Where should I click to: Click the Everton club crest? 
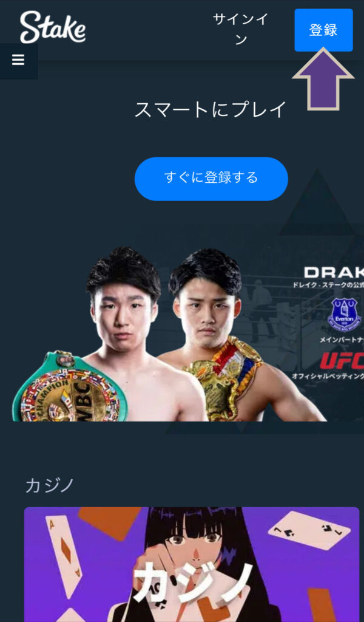345,315
